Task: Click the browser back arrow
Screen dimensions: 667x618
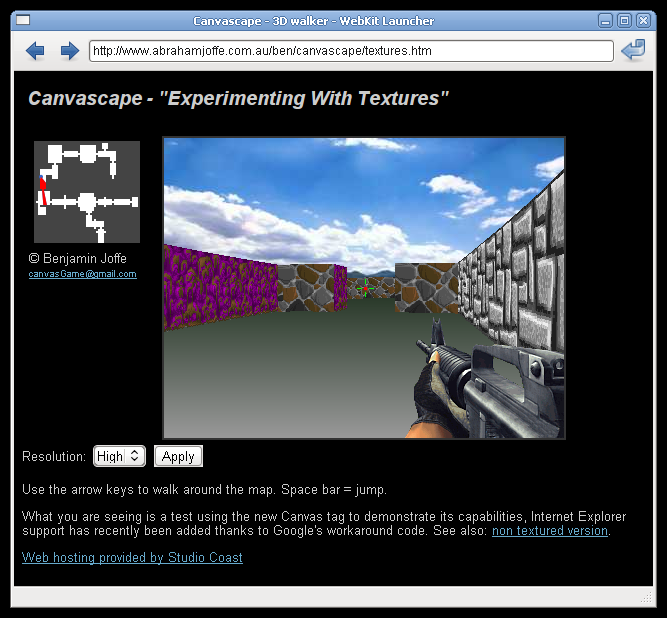Action: tap(35, 51)
